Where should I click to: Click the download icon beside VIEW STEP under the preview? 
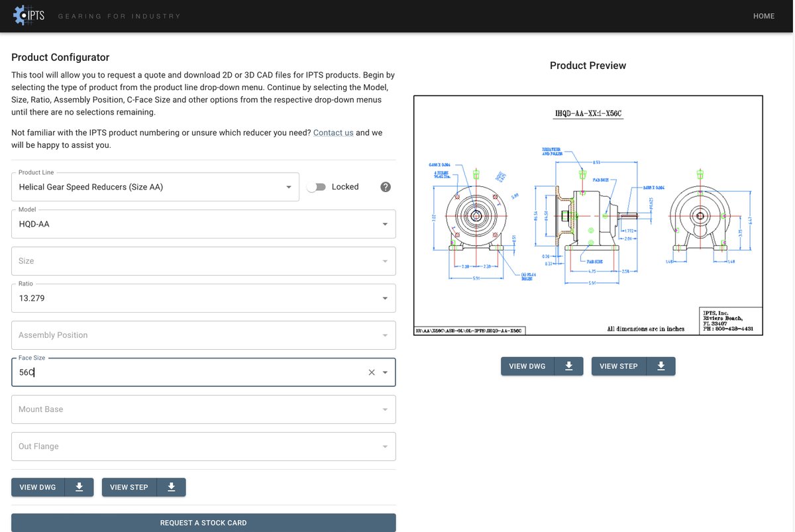pos(661,366)
